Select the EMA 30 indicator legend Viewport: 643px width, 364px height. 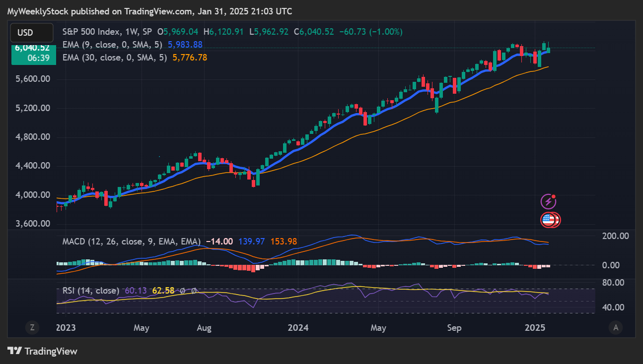point(116,58)
